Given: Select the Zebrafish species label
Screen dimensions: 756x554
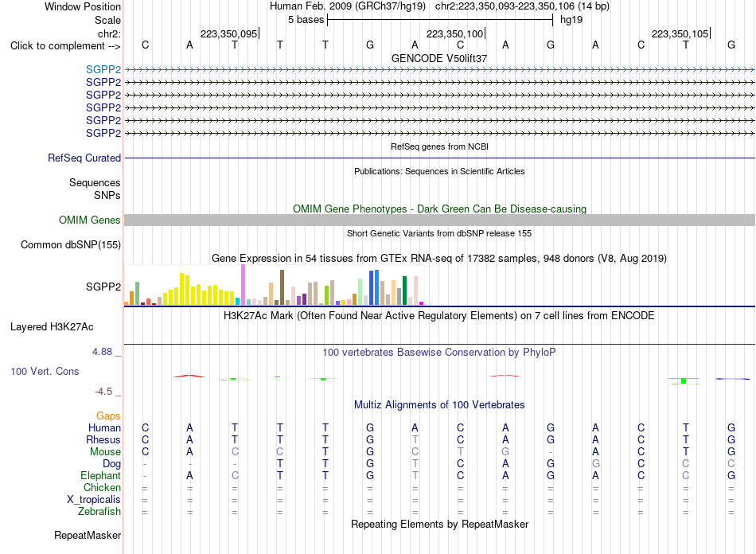Looking at the screenshot, I should (x=99, y=511).
